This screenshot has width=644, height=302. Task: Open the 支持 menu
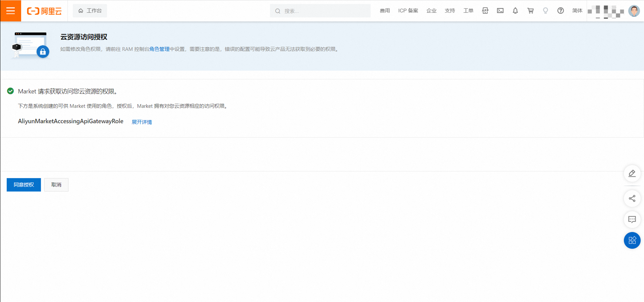tap(450, 11)
